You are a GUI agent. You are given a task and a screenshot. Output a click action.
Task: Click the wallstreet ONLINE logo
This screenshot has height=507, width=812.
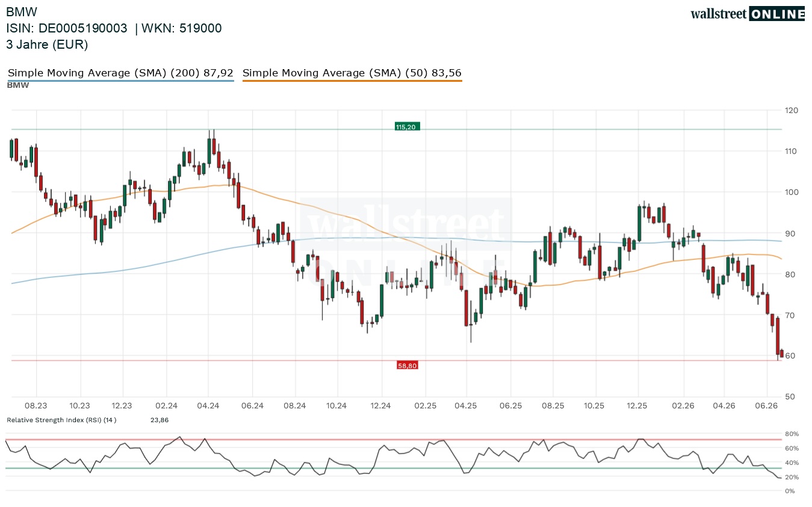tap(748, 14)
